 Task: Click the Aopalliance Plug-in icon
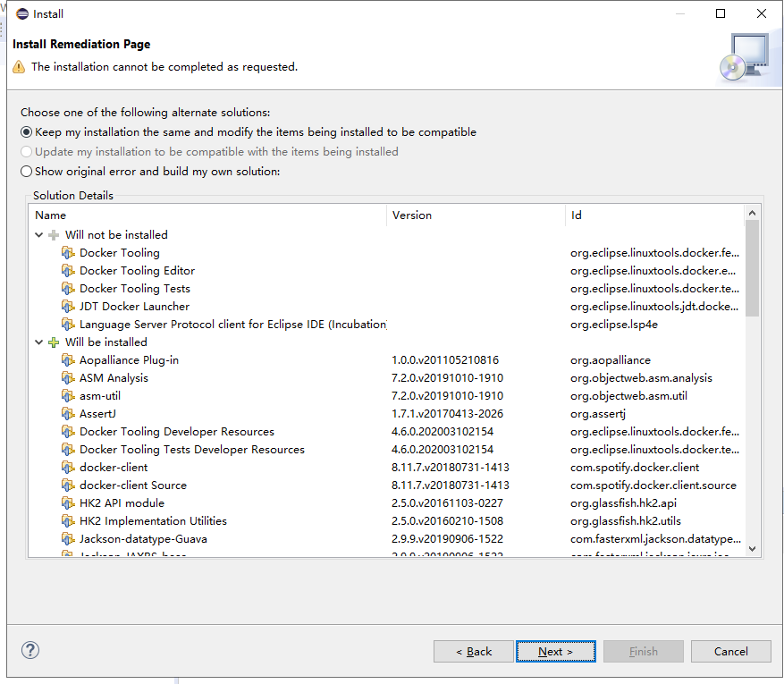pos(68,360)
